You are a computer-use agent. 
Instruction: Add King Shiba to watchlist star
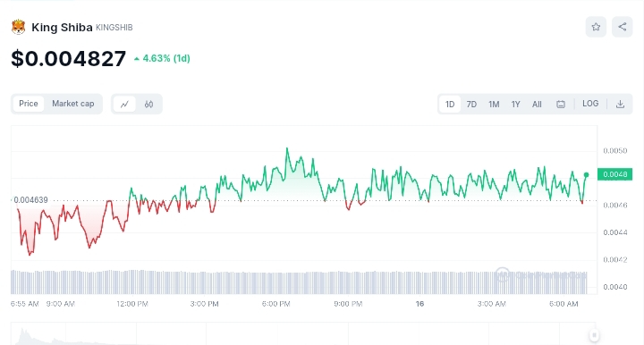[596, 27]
